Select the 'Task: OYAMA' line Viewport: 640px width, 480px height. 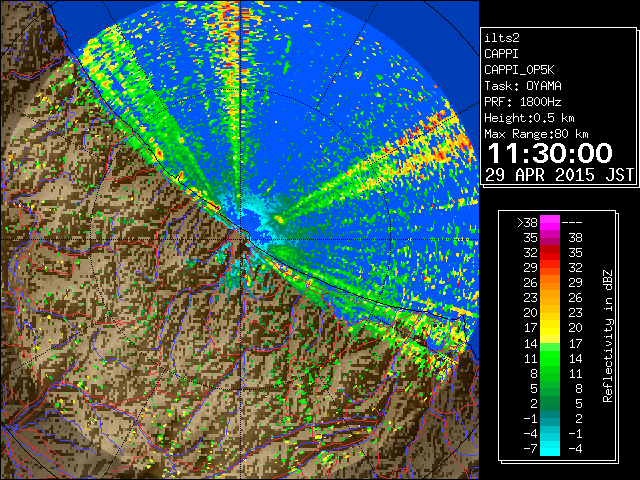pyautogui.click(x=523, y=86)
